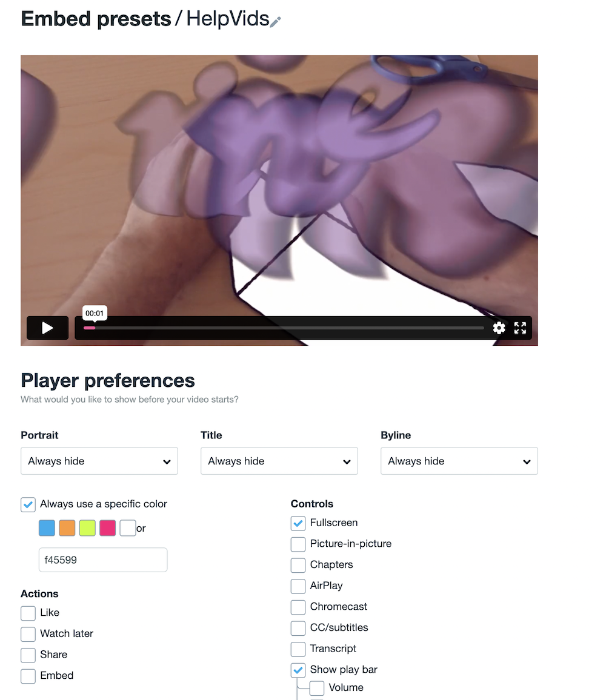This screenshot has width=606, height=700.
Task: Select the pink color swatch
Action: 108,528
